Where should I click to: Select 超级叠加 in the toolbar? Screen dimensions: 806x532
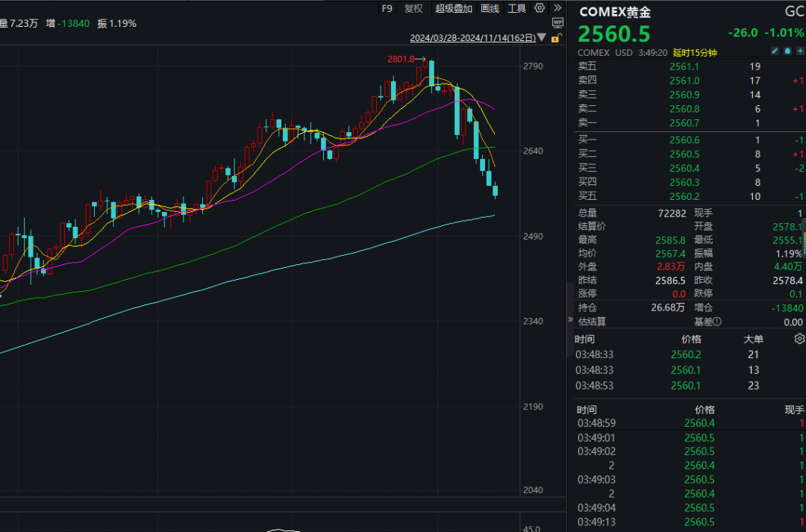click(x=454, y=8)
